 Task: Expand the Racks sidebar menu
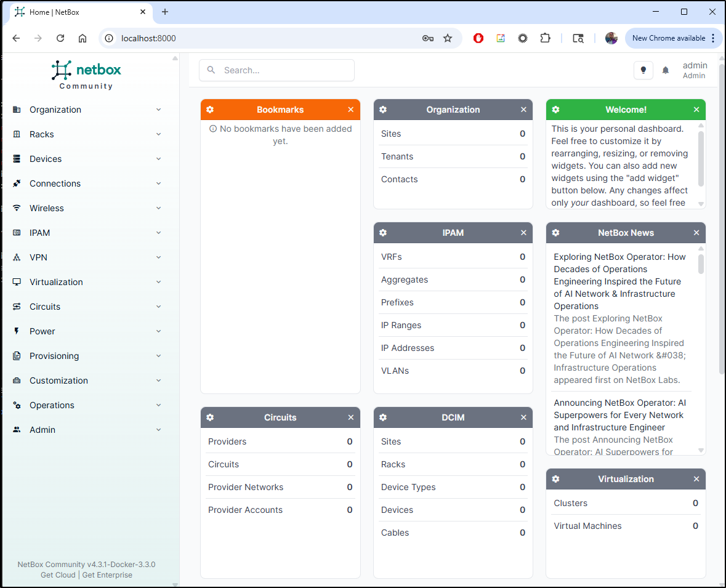[87, 134]
